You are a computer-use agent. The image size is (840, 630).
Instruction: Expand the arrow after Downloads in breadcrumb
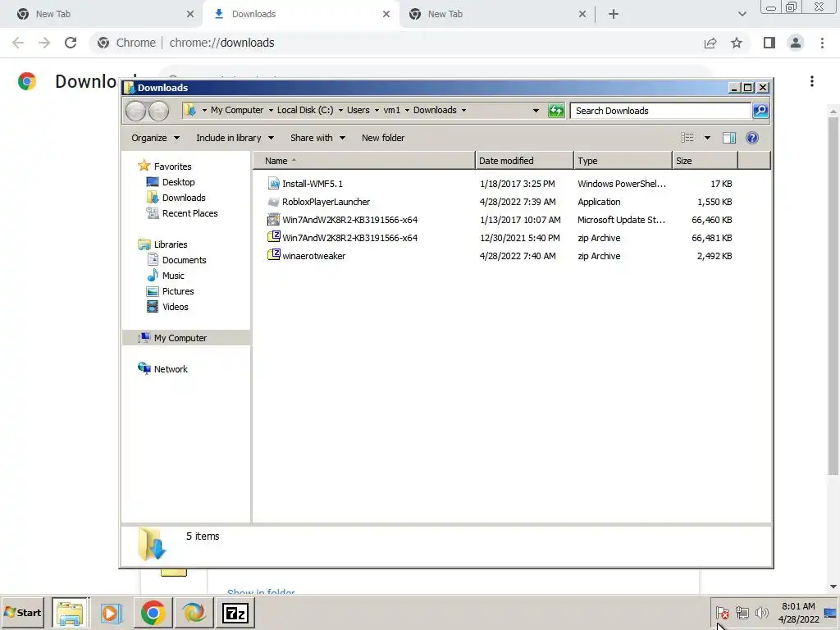pos(464,111)
